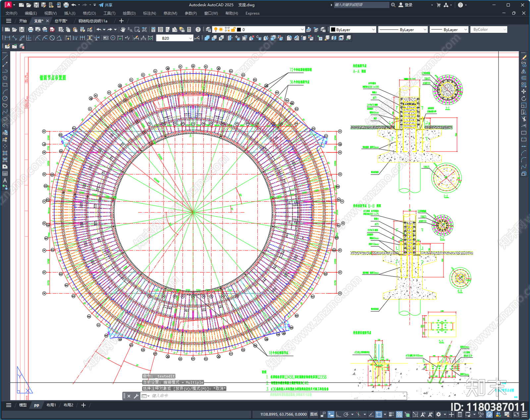Add a new layout with the plus button
The width and height of the screenshot is (530, 420).
tap(83, 405)
